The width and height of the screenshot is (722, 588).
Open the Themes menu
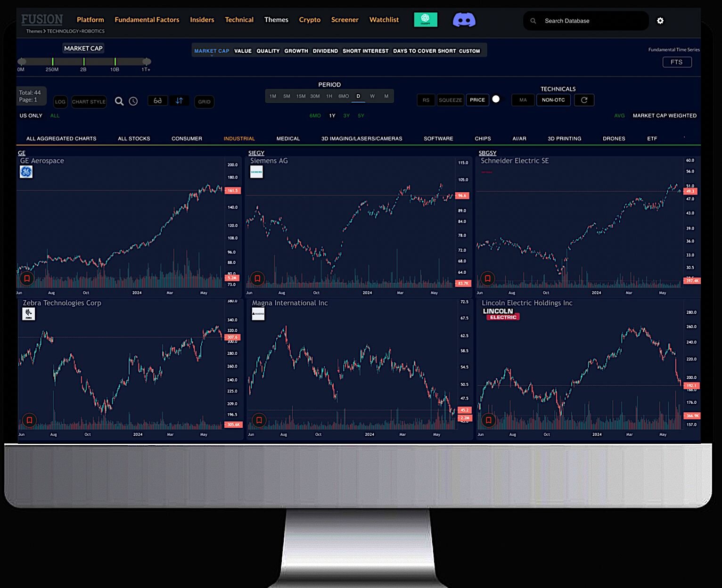coord(276,20)
